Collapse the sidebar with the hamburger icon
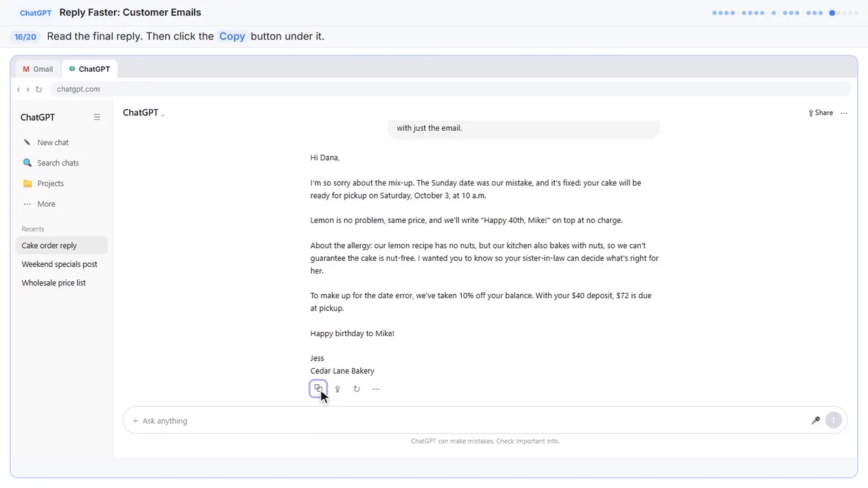This screenshot has width=868, height=488. click(x=97, y=117)
